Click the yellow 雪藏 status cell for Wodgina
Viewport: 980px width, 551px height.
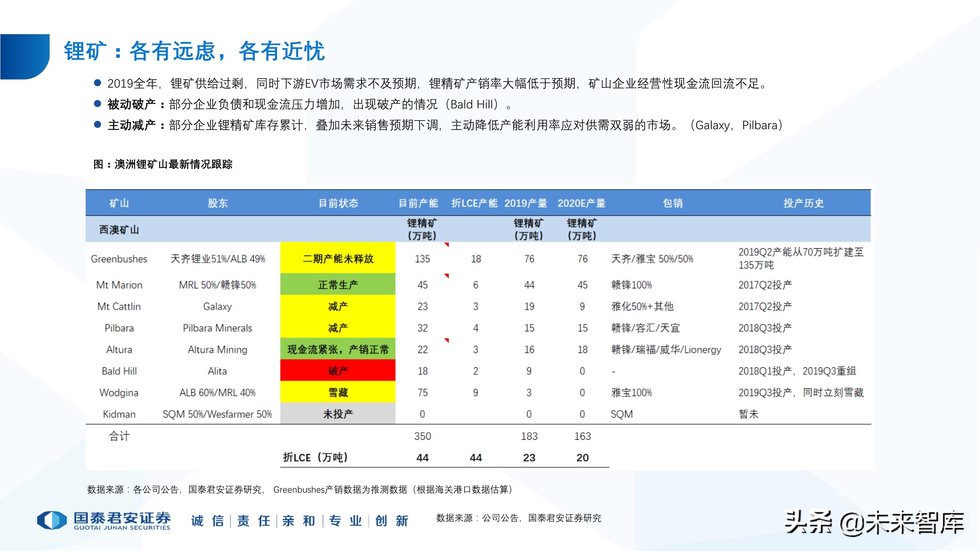tap(338, 392)
